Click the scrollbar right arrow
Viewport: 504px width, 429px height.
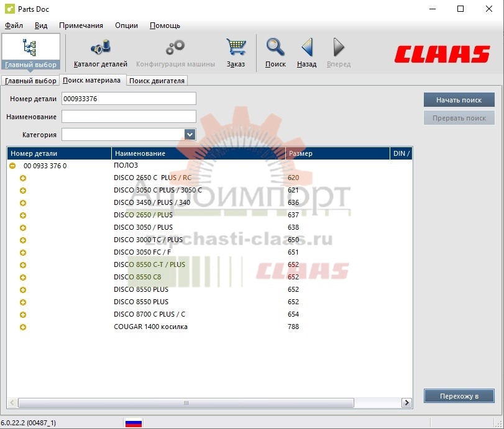pos(406,403)
